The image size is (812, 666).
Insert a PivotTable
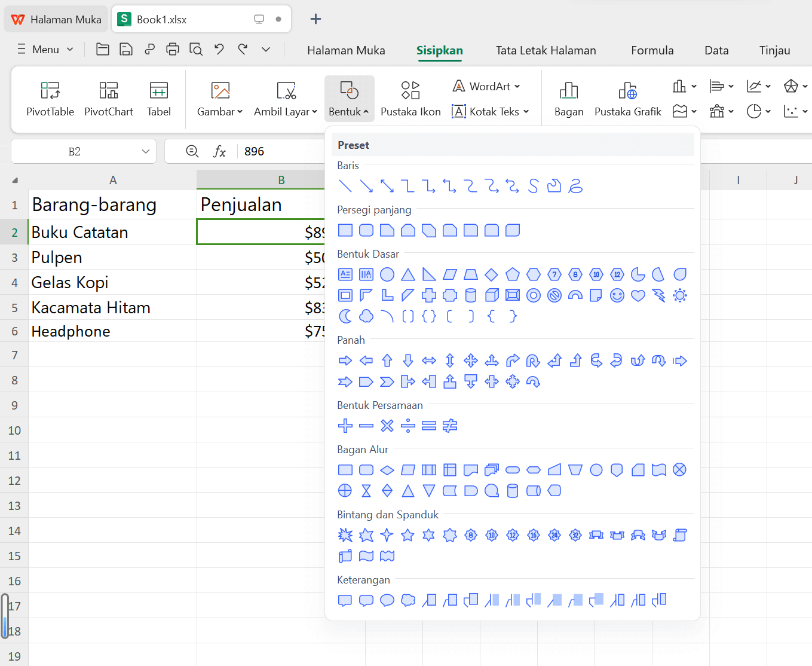point(50,99)
